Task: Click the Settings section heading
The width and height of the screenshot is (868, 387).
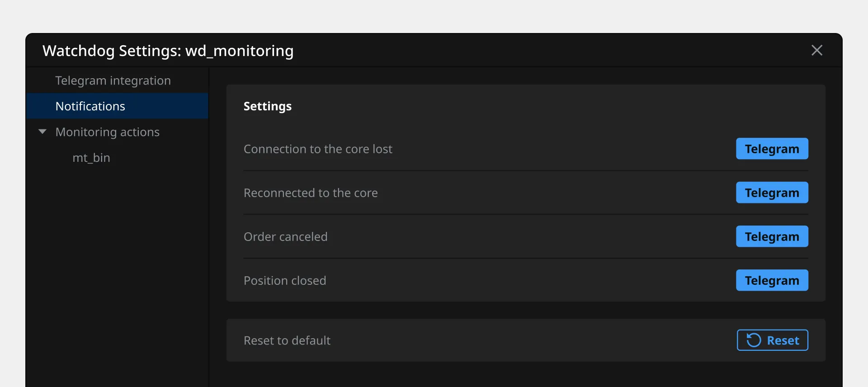Action: click(268, 106)
